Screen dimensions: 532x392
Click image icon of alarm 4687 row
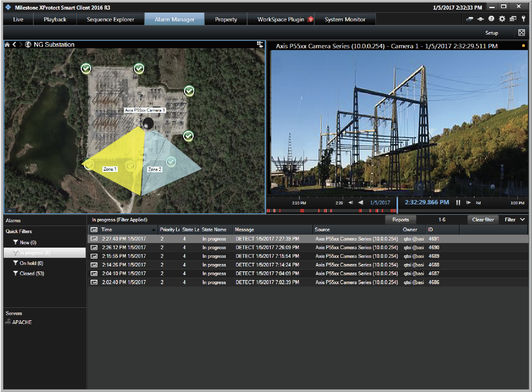point(94,274)
